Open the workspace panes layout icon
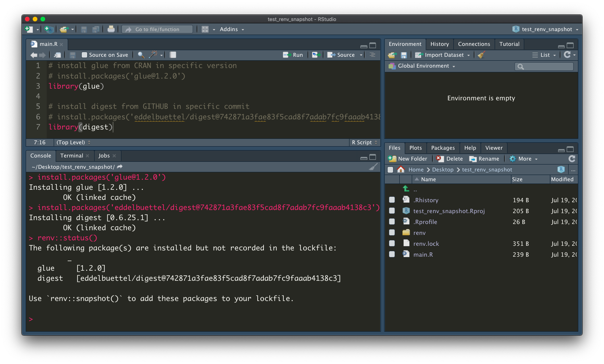 point(205,29)
